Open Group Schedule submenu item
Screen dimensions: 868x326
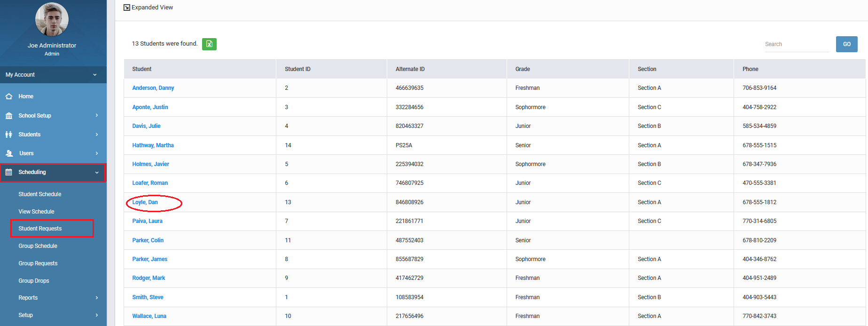[38, 246]
